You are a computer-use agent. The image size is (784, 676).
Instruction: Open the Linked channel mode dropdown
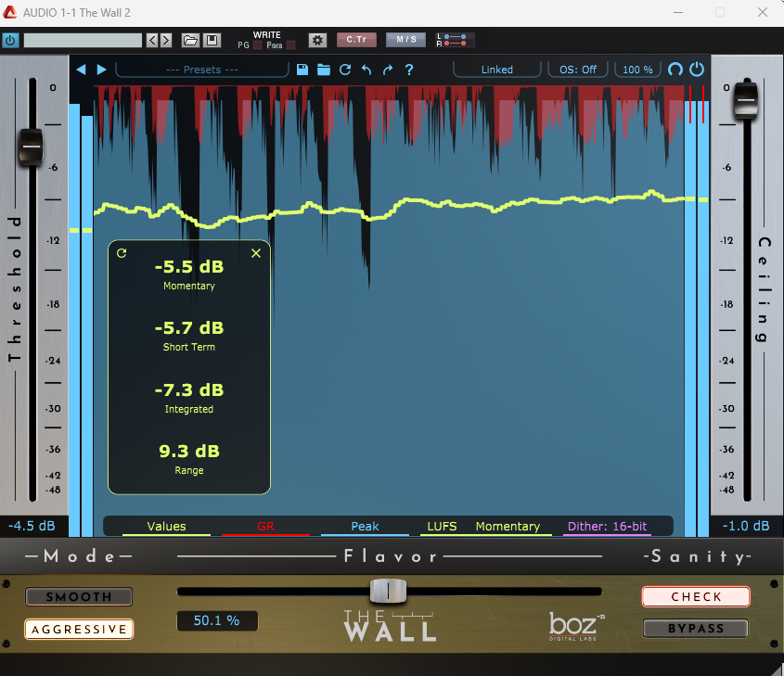[497, 70]
